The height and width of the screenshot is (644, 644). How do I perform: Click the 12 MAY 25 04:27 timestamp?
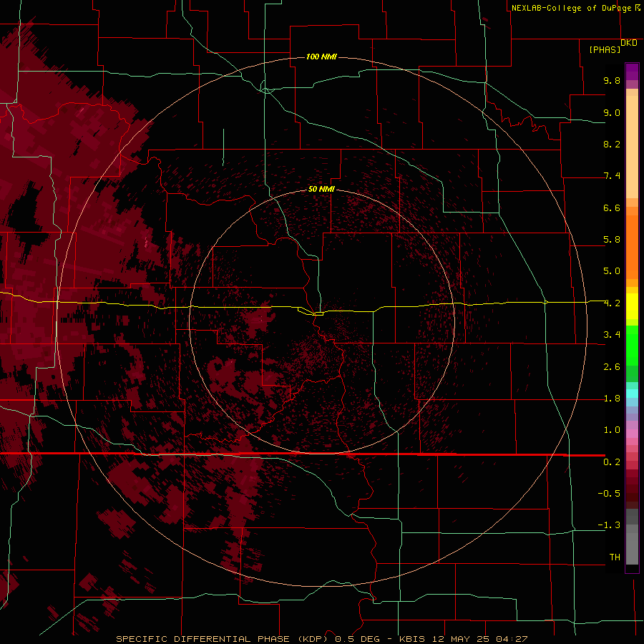click(x=479, y=639)
